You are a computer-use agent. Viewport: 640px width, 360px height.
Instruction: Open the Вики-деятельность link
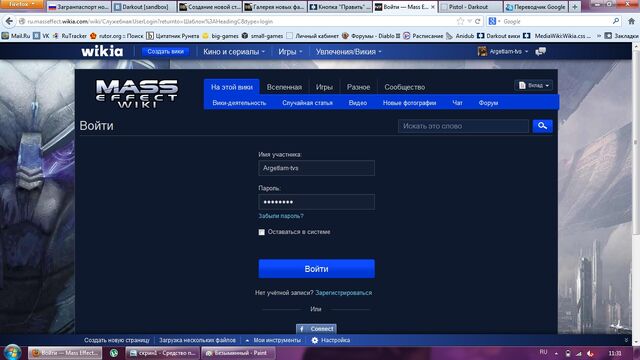point(239,103)
